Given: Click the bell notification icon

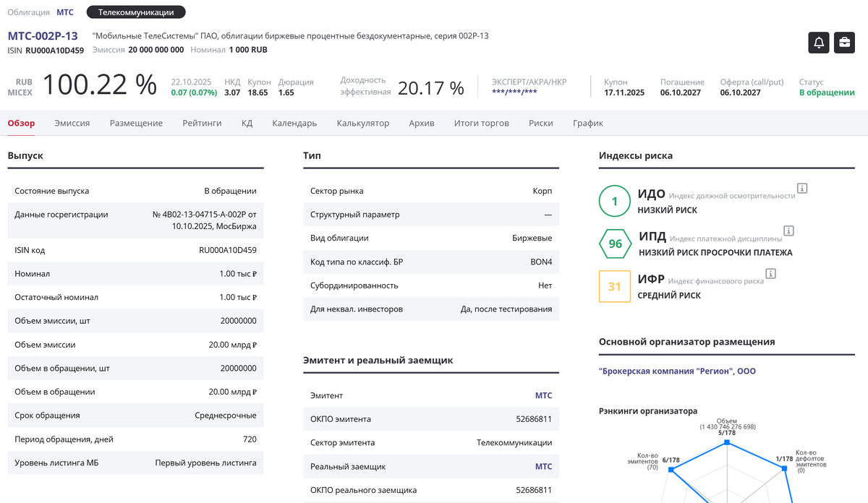Looking at the screenshot, I should coord(819,43).
